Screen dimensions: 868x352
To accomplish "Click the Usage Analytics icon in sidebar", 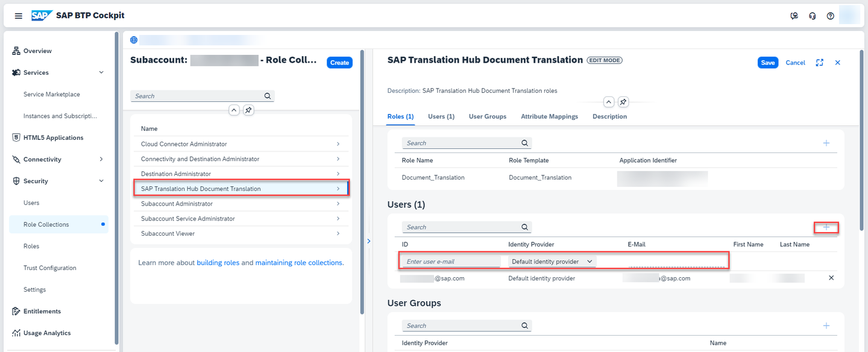I will point(16,333).
